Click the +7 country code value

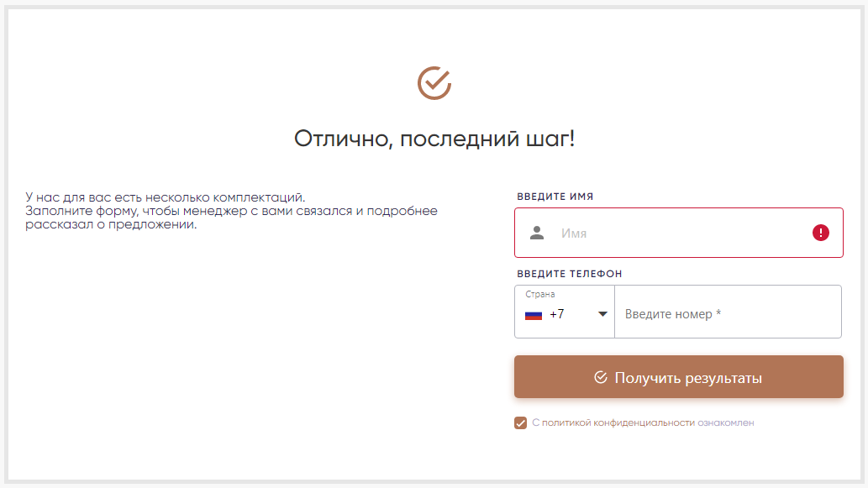tap(557, 314)
